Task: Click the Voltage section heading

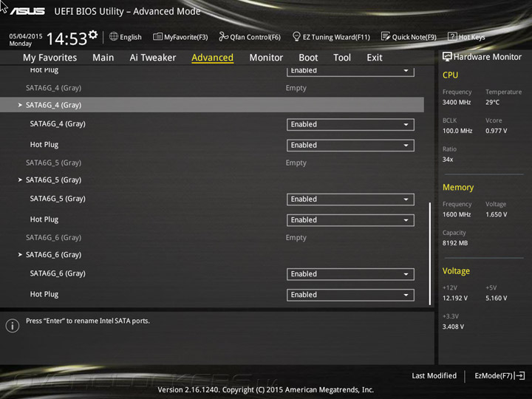Action: (x=456, y=270)
